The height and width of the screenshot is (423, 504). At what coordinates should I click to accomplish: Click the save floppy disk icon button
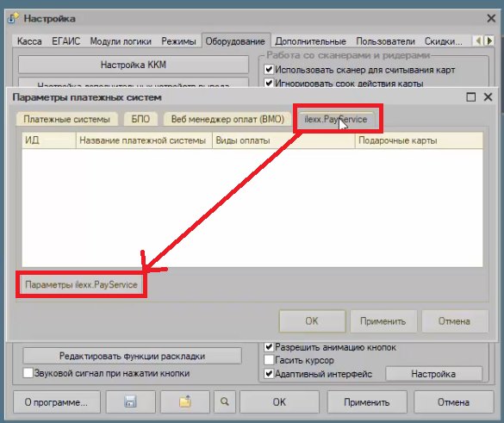pyautogui.click(x=130, y=401)
